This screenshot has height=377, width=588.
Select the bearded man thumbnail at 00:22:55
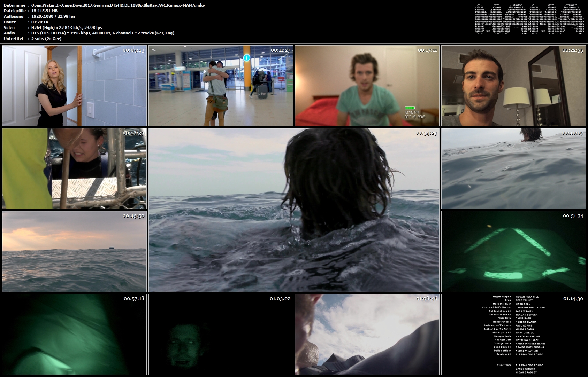pos(513,86)
